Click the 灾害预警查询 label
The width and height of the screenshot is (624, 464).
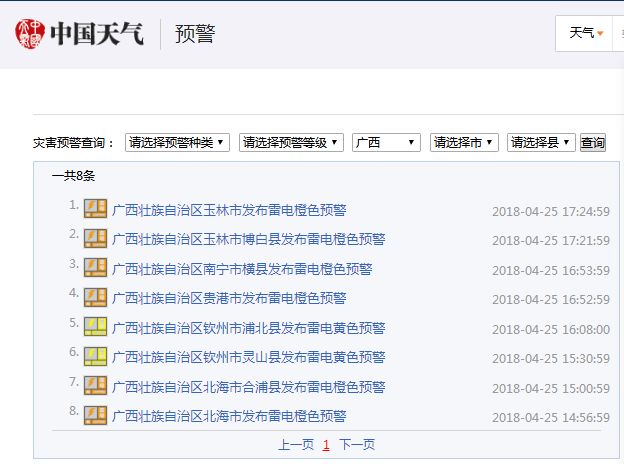(73, 142)
